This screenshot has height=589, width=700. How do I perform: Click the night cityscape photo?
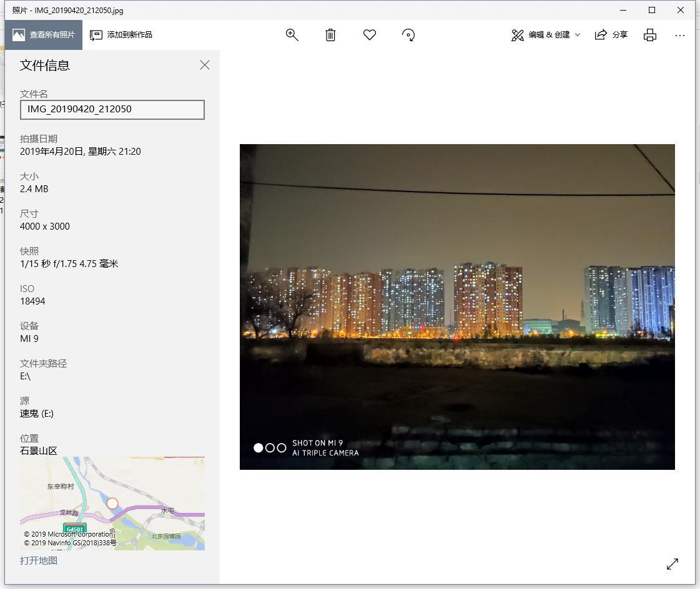[x=457, y=306]
